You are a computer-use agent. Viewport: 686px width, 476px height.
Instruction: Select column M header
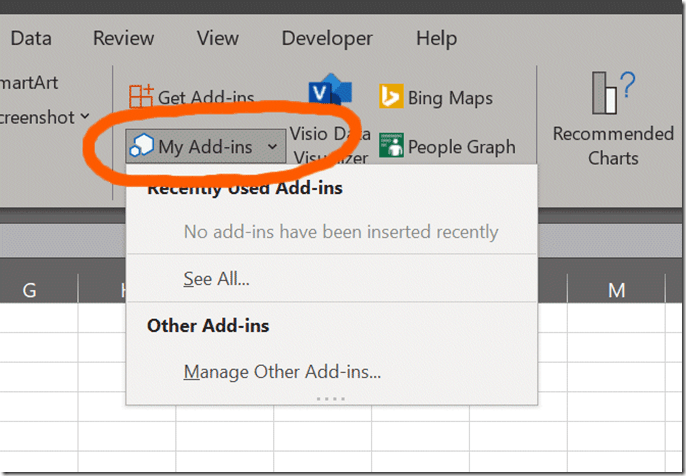tap(616, 290)
